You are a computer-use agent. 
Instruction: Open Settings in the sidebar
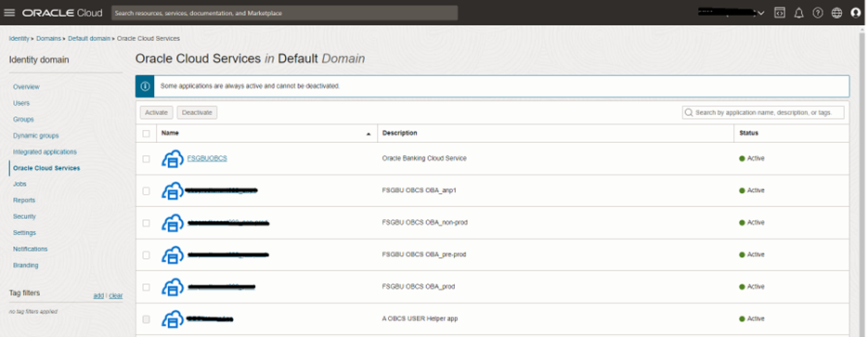[x=24, y=232]
